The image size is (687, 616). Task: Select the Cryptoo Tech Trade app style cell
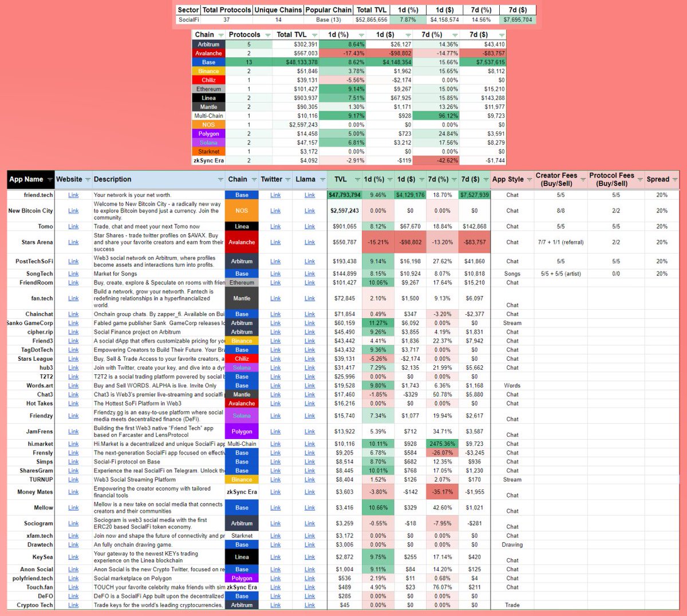click(512, 605)
